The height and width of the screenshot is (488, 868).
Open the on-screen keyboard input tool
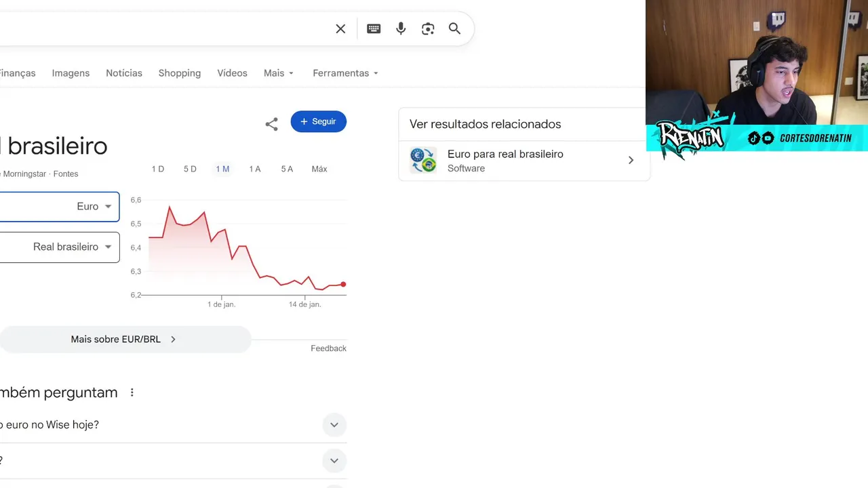pos(374,28)
